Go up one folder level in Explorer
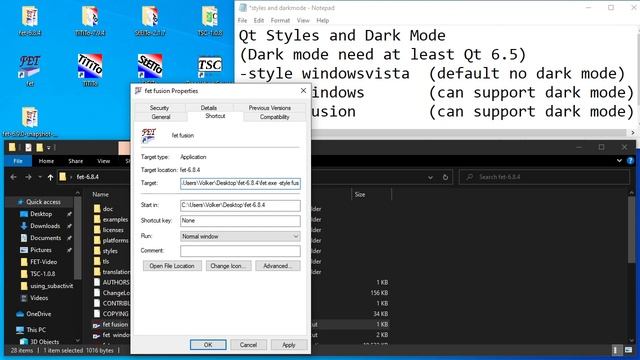Image resolution: width=640 pixels, height=360 pixels. point(50,177)
